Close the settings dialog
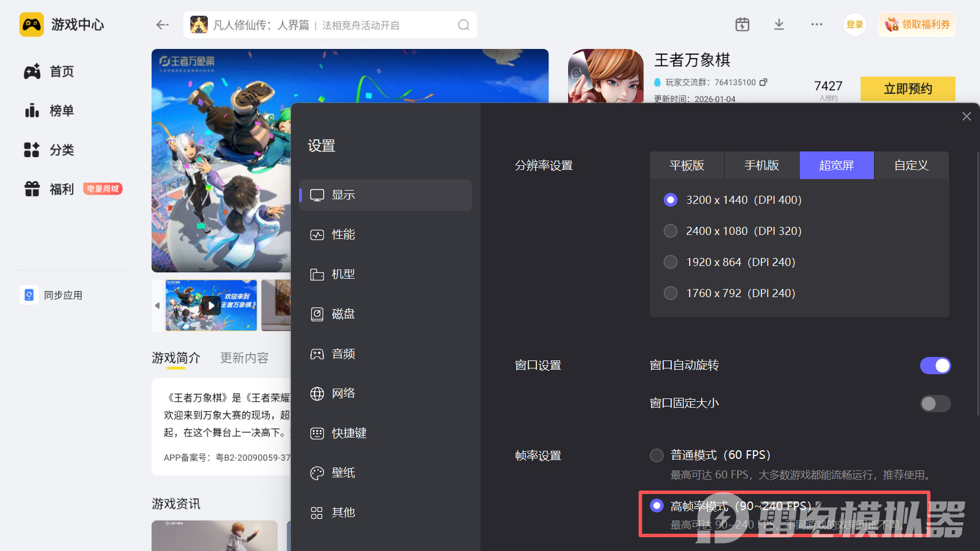 coord(967,116)
